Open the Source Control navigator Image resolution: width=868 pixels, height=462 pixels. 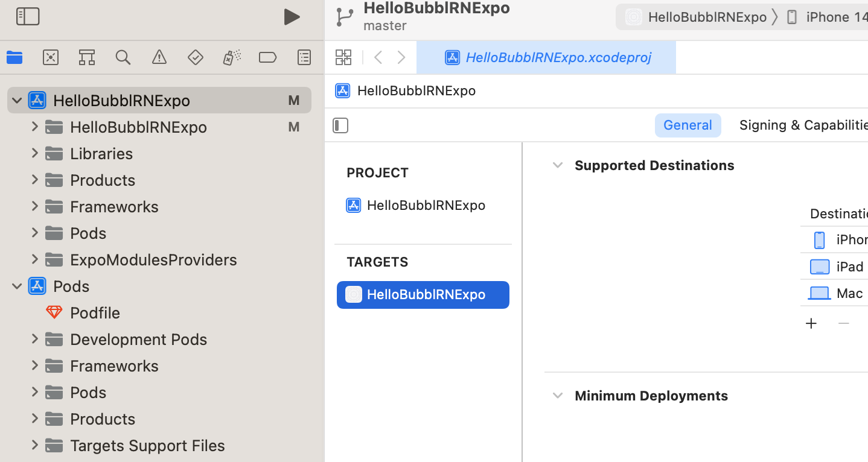point(51,57)
